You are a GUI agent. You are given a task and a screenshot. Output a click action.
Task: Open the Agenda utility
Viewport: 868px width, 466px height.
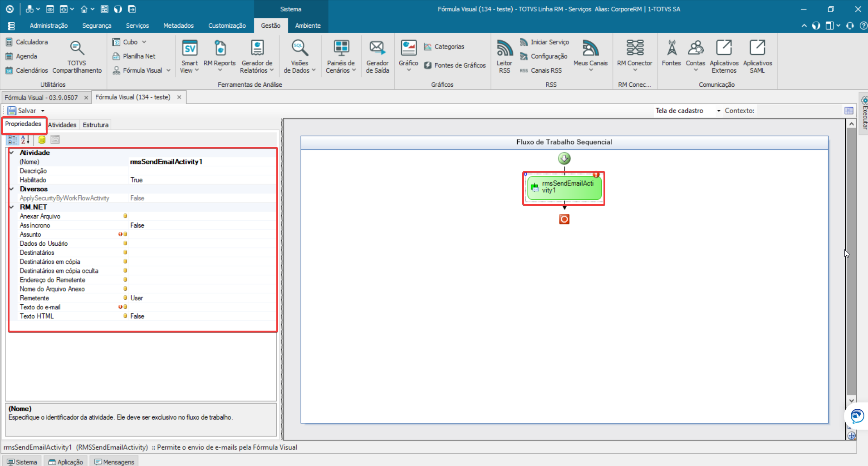point(21,56)
